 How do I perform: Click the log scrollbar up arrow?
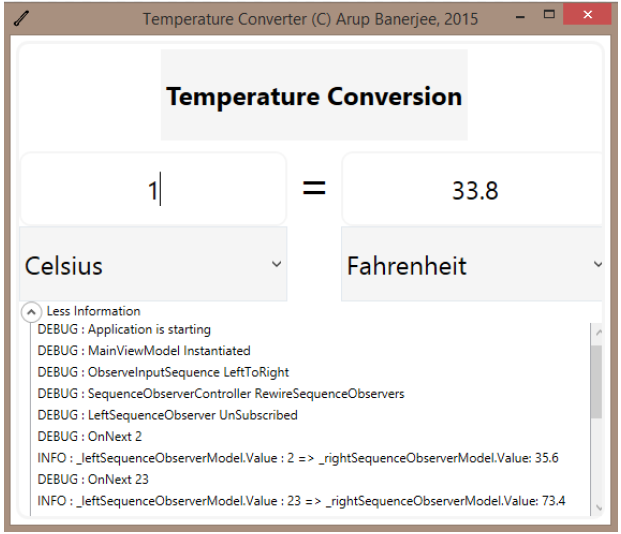[x=599, y=333]
